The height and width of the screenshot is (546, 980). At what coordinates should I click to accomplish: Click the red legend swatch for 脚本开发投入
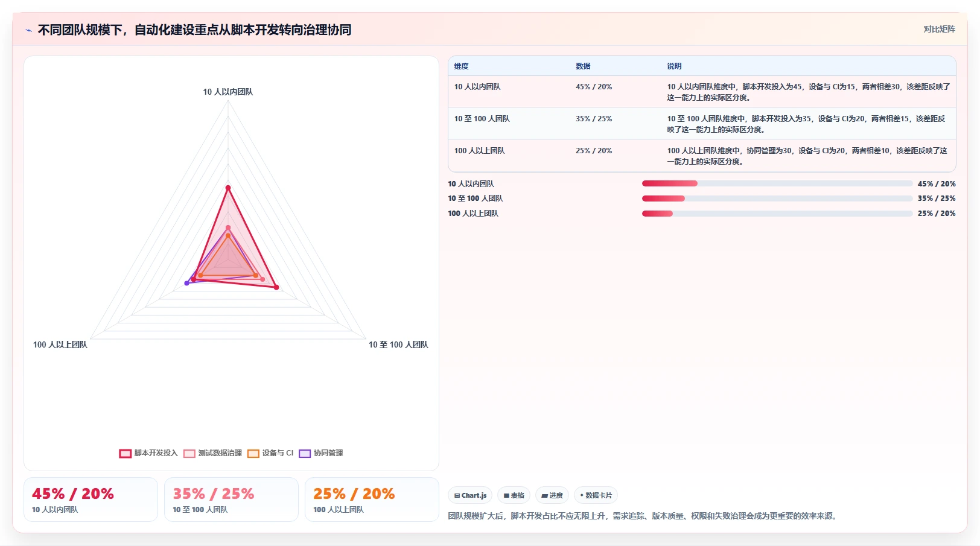[x=126, y=454]
